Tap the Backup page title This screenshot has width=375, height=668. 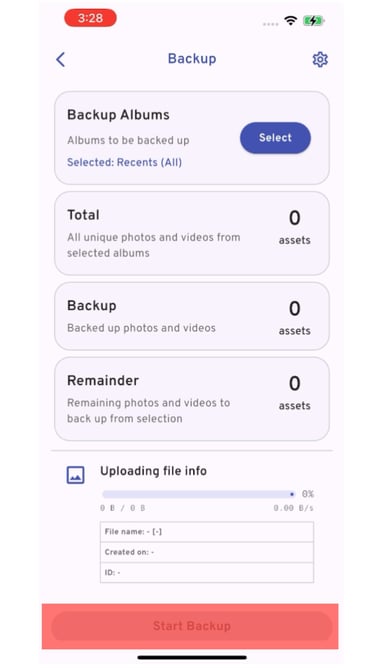pyautogui.click(x=192, y=59)
